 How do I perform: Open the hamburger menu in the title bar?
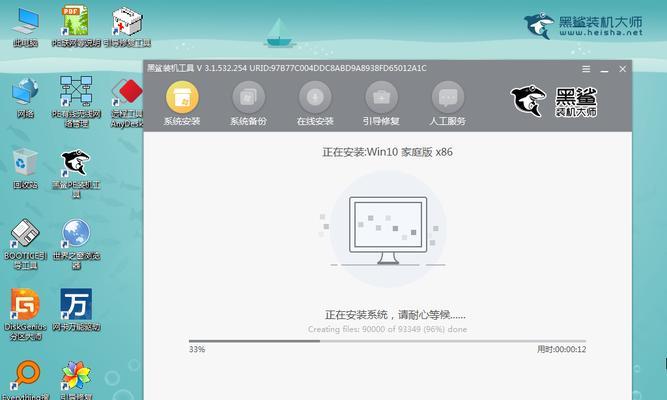point(586,69)
